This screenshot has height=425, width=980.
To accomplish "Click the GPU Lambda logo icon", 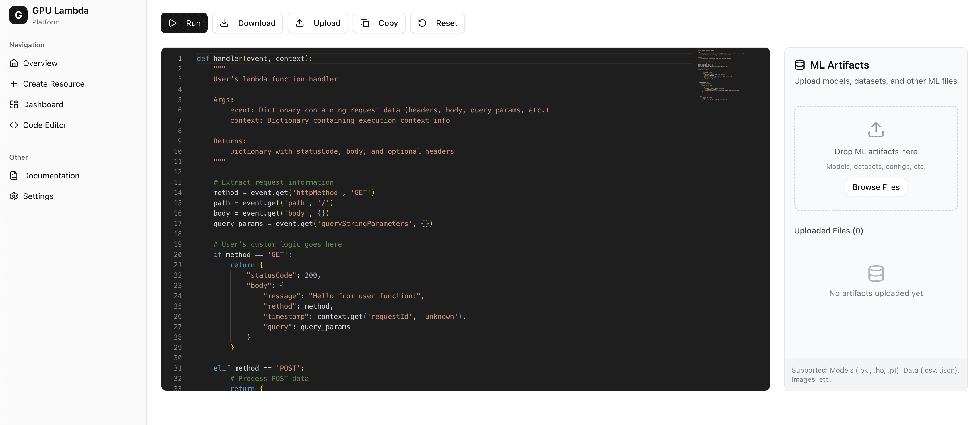I will [18, 15].
